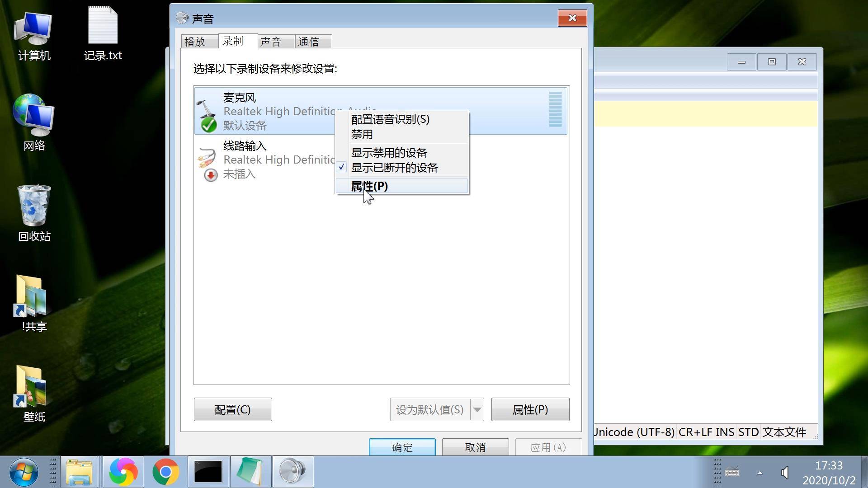Click the Windows Explorer taskbar icon
This screenshot has width=868, height=488.
click(x=78, y=471)
